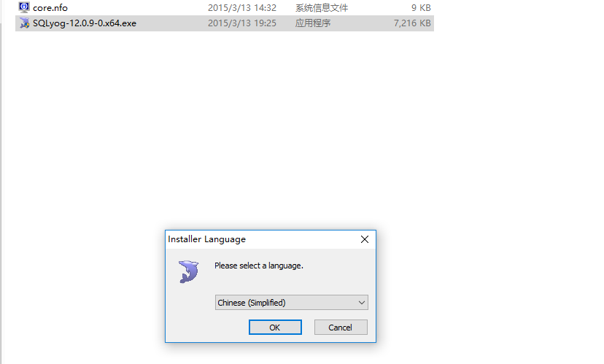Click the SQLyog dolphin icon in dialog
The height and width of the screenshot is (364, 604).
click(x=188, y=271)
